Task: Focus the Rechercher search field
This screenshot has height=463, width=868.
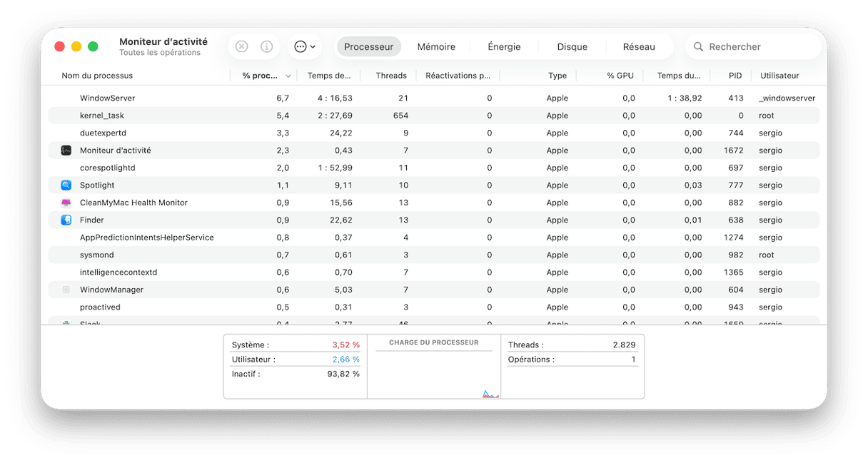Action: [x=753, y=46]
